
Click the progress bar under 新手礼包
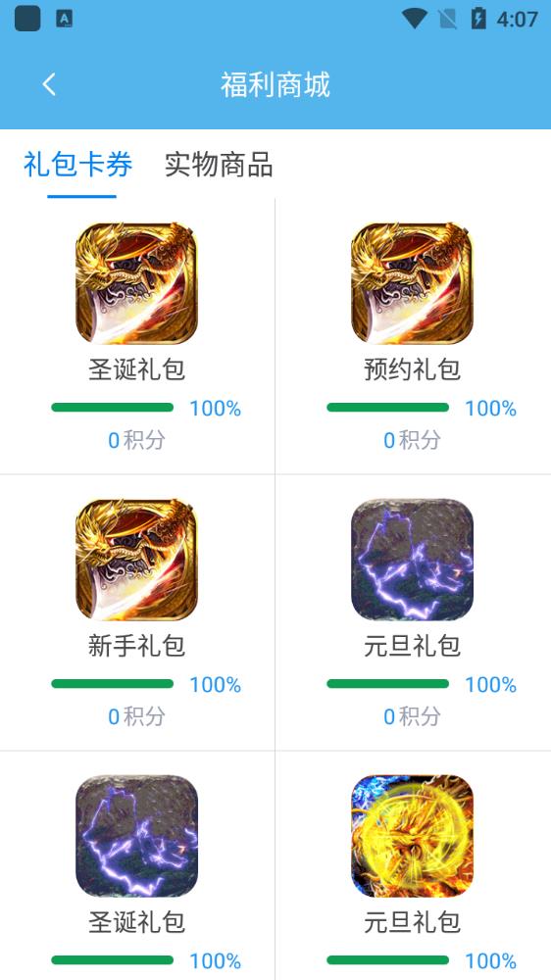coord(113,684)
